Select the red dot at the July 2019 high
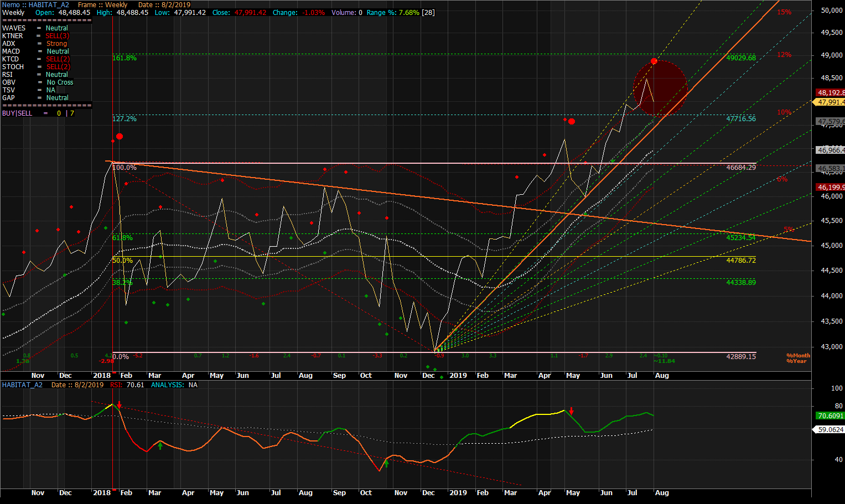 point(654,61)
